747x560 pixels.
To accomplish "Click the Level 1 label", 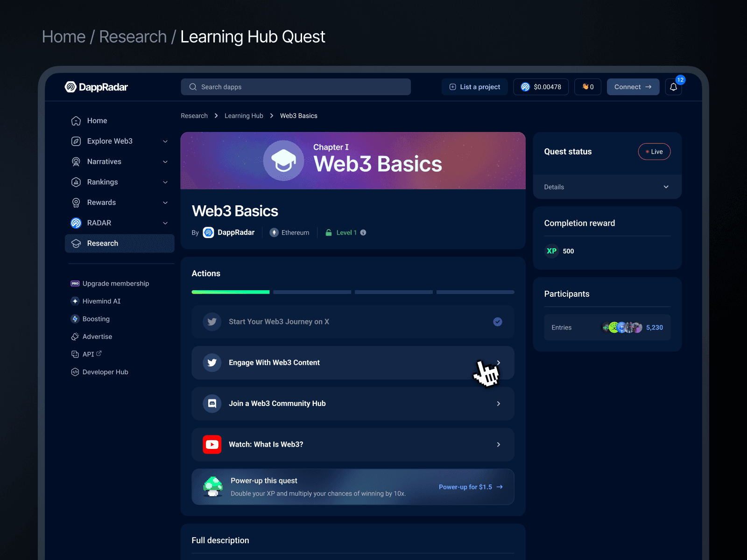I will pyautogui.click(x=346, y=232).
